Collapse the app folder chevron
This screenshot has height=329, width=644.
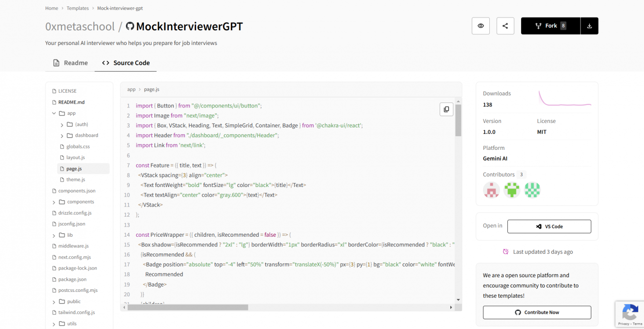point(54,113)
